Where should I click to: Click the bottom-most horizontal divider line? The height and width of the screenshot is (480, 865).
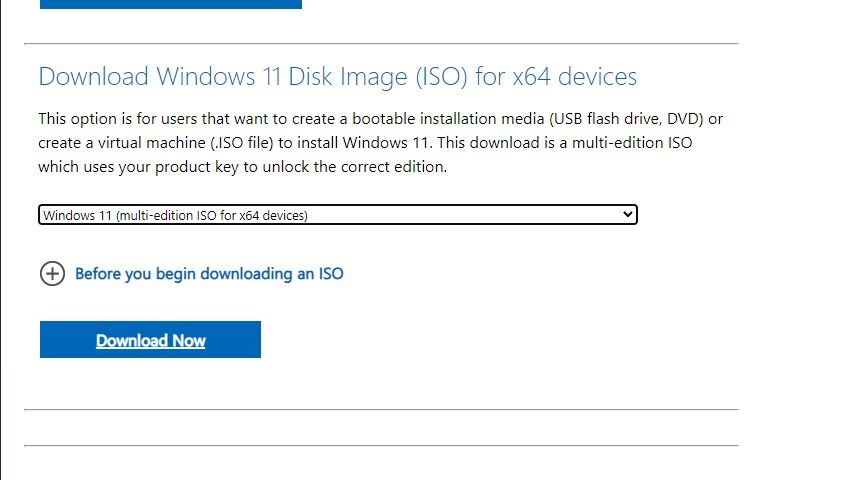[381, 445]
